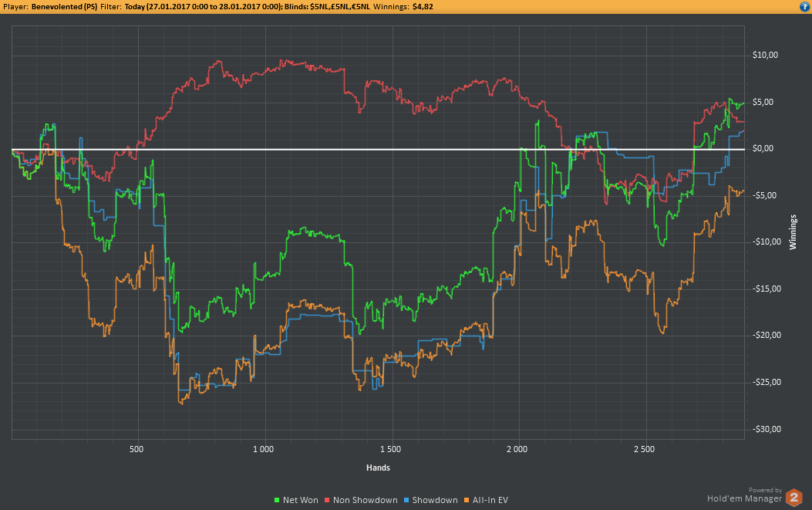
Task: Click the 2 000 hands x-axis label
Action: tap(517, 449)
